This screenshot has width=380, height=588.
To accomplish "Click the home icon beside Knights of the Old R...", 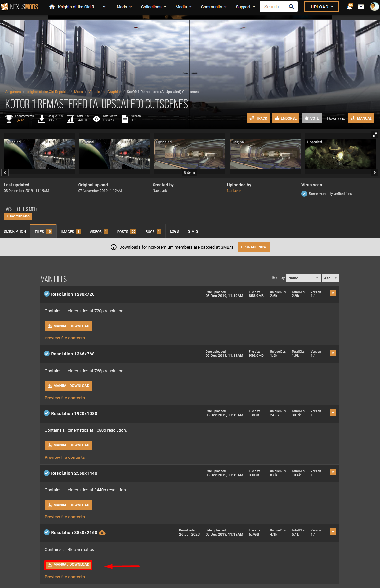I will click(52, 7).
